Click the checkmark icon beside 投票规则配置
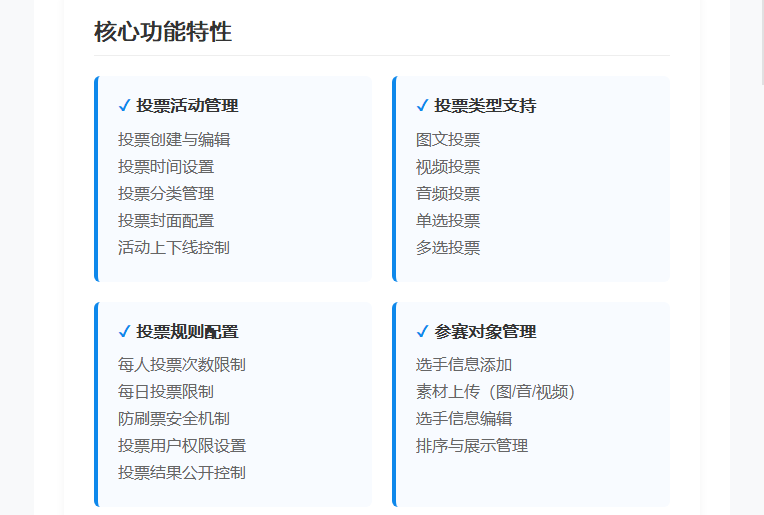Image resolution: width=764 pixels, height=515 pixels. pyautogui.click(x=124, y=331)
